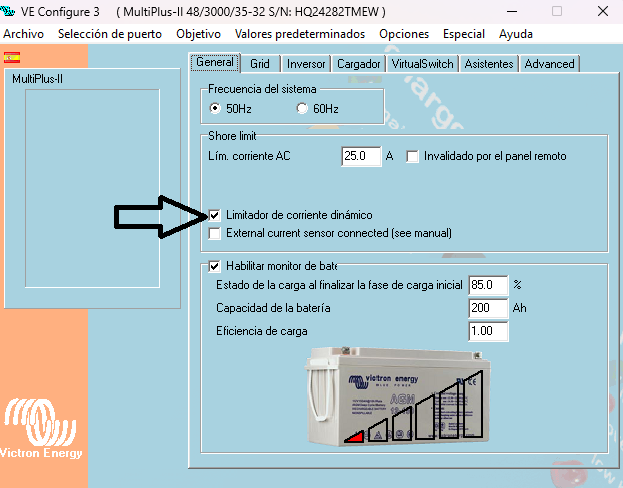The image size is (623, 488).
Task: Click the Victron Energy logo
Action: [41, 429]
